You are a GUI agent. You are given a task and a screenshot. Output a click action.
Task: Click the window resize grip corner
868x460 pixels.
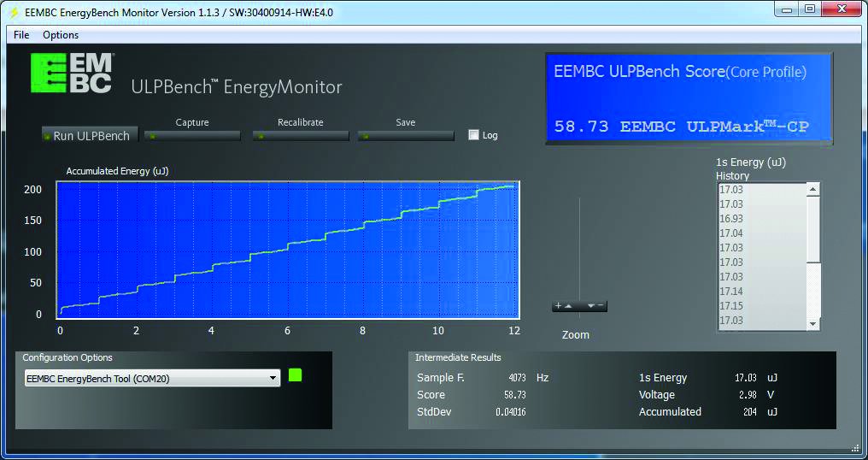pyautogui.click(x=854, y=447)
